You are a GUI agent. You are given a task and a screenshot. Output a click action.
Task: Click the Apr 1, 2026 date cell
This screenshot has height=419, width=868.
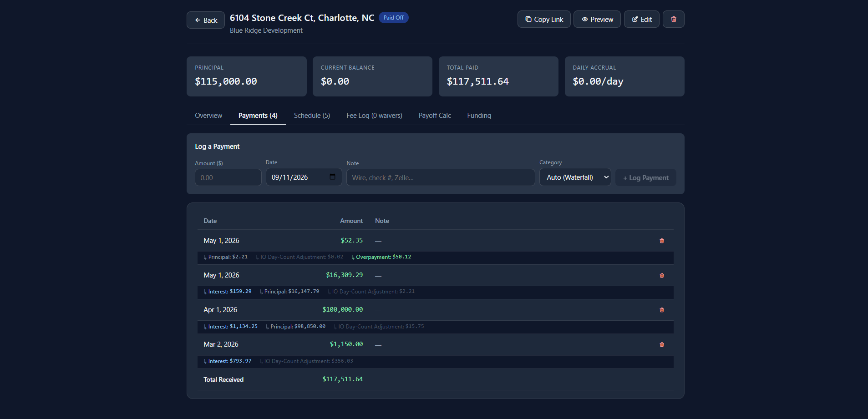coord(220,310)
